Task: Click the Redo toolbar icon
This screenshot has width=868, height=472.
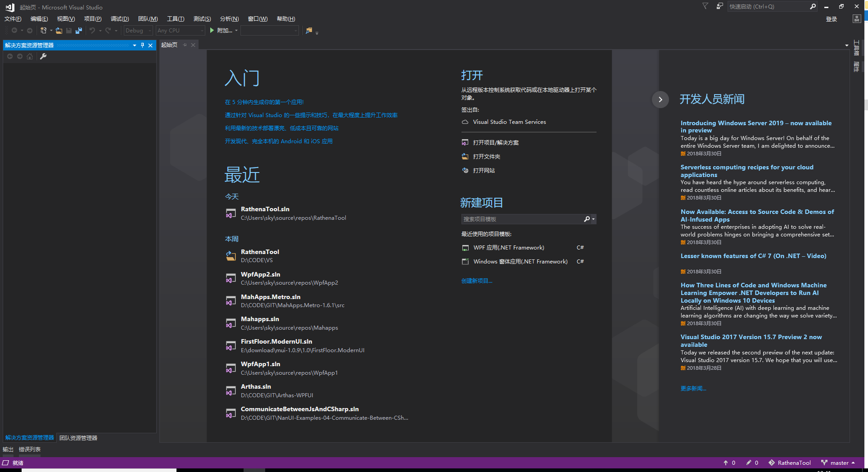Action: click(x=108, y=31)
